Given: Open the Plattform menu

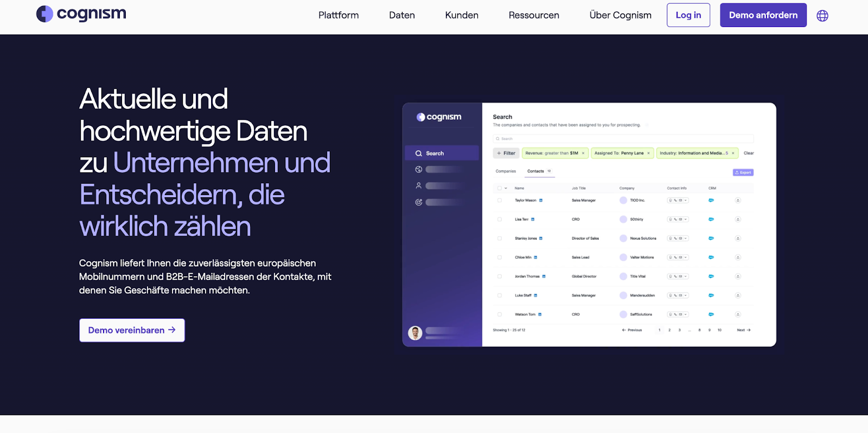Looking at the screenshot, I should [x=339, y=15].
